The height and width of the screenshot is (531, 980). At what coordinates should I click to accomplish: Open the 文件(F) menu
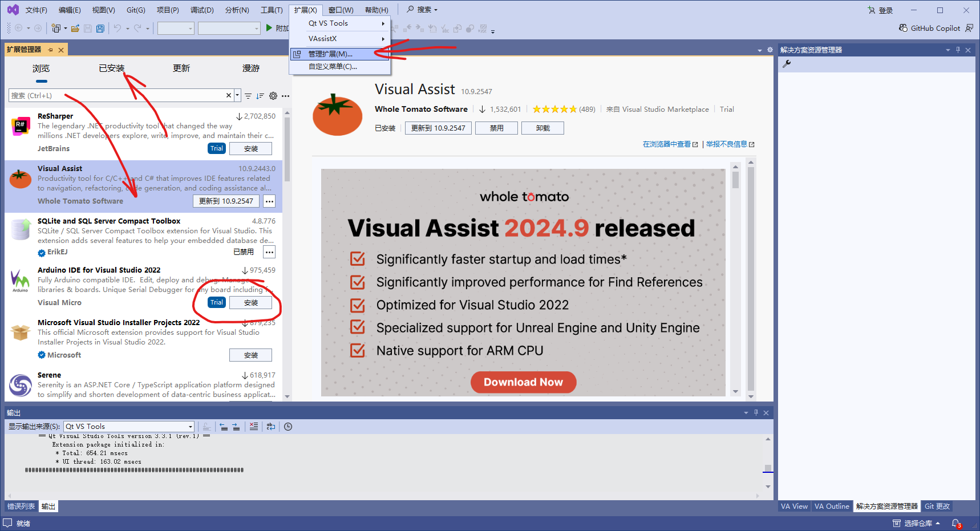[37, 10]
